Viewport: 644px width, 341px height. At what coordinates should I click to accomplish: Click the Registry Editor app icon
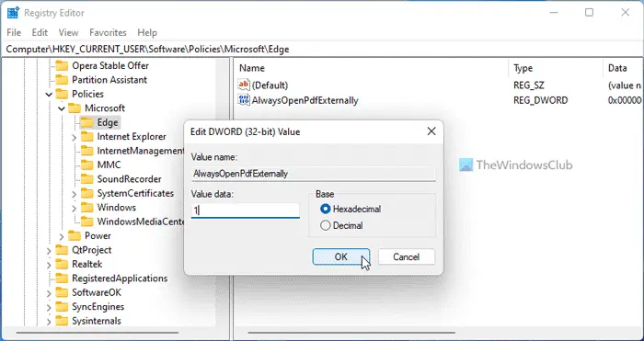pyautogui.click(x=13, y=13)
